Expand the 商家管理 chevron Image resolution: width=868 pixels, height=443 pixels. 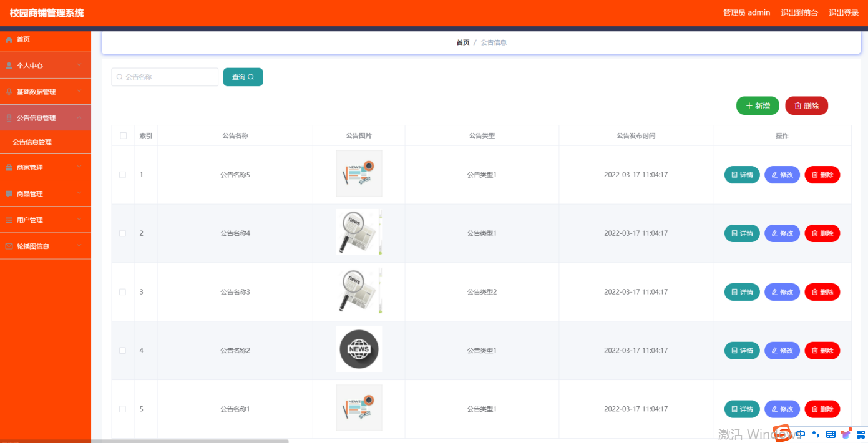click(79, 167)
